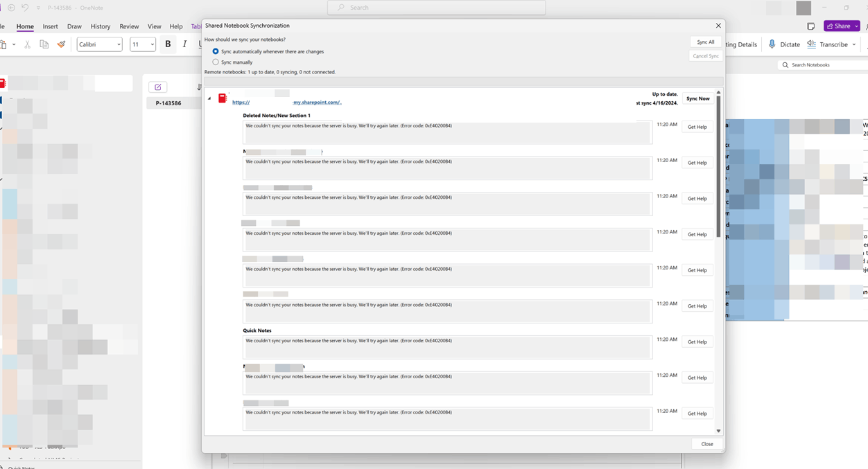868x469 pixels.
Task: Click the magnifier icon in Search Notebooks
Action: tap(785, 65)
